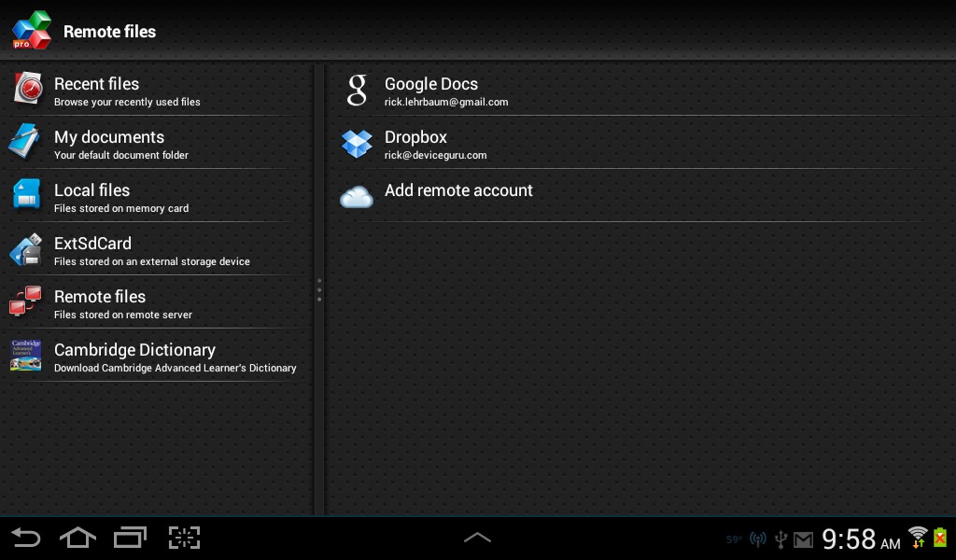Image resolution: width=956 pixels, height=560 pixels.
Task: Select 'Remote files' entry in sidebar
Action: click(157, 302)
